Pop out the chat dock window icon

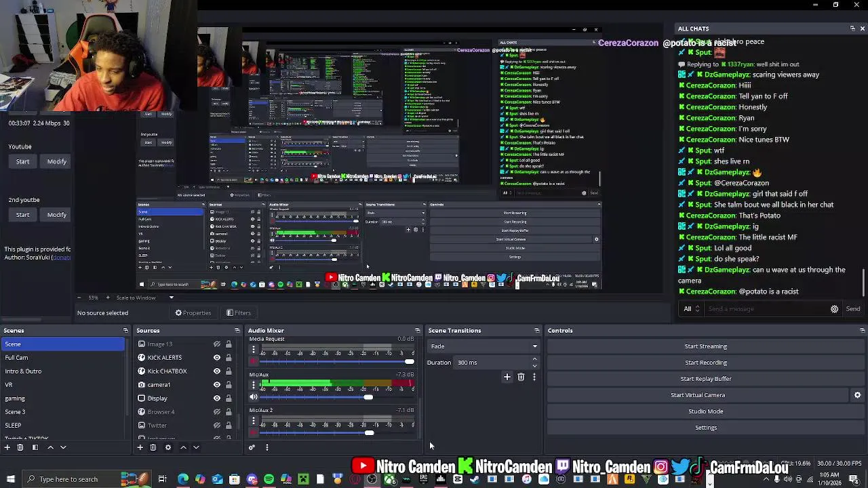(852, 28)
